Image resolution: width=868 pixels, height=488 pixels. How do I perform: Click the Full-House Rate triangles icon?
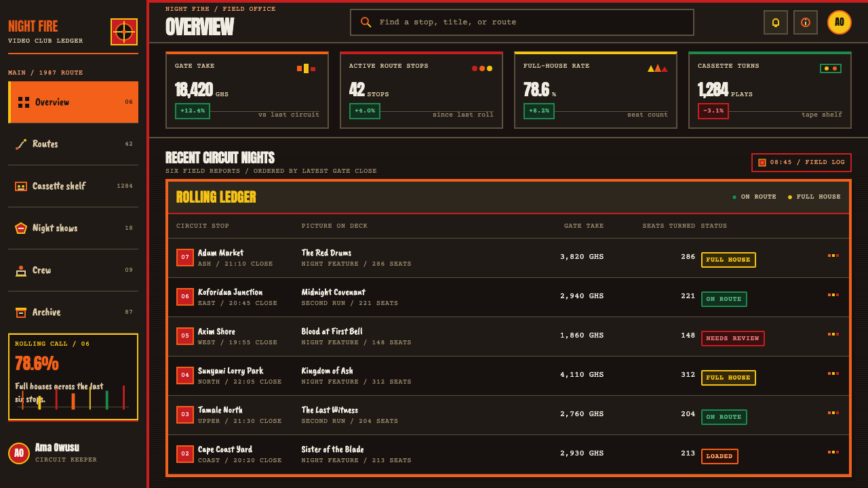(x=657, y=68)
